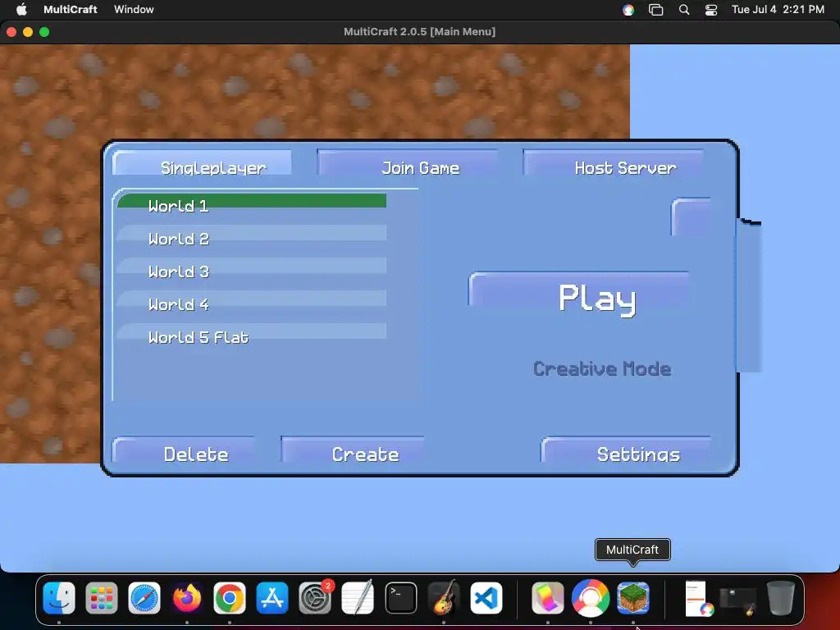Close the MultiCraft window
840x630 pixels.
point(11,32)
